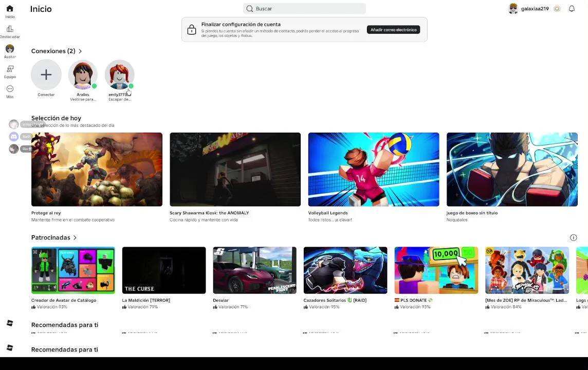The height and width of the screenshot is (370, 588).
Task: Expand Conexiones (2) chevron
Action: (80, 51)
